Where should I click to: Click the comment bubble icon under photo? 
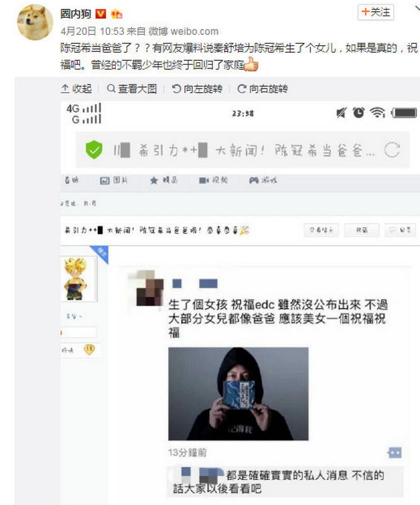pos(395,452)
